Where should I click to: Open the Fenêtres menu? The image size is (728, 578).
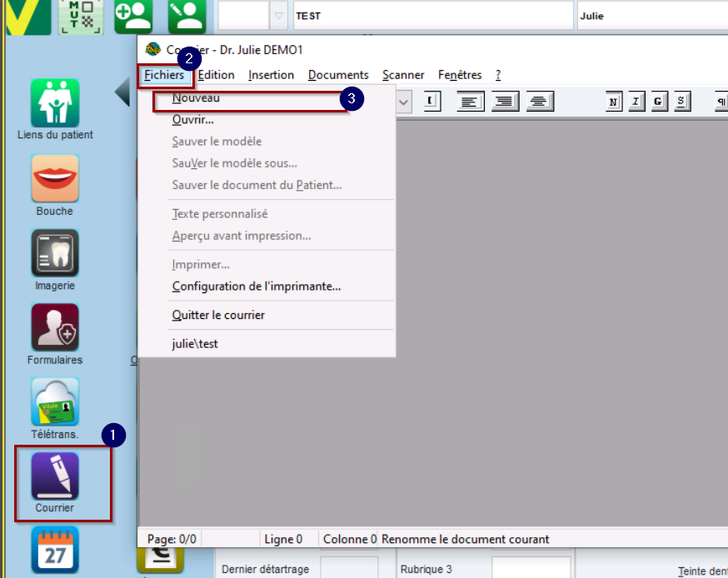(460, 75)
